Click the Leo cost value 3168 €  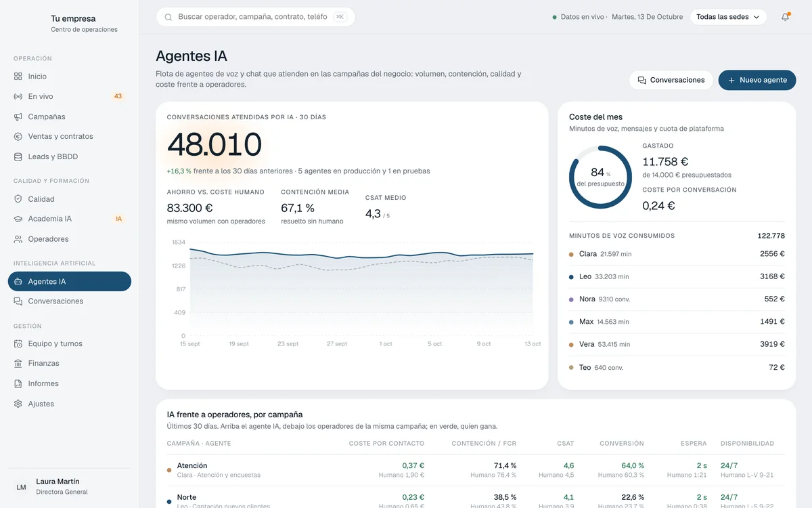pyautogui.click(x=772, y=276)
